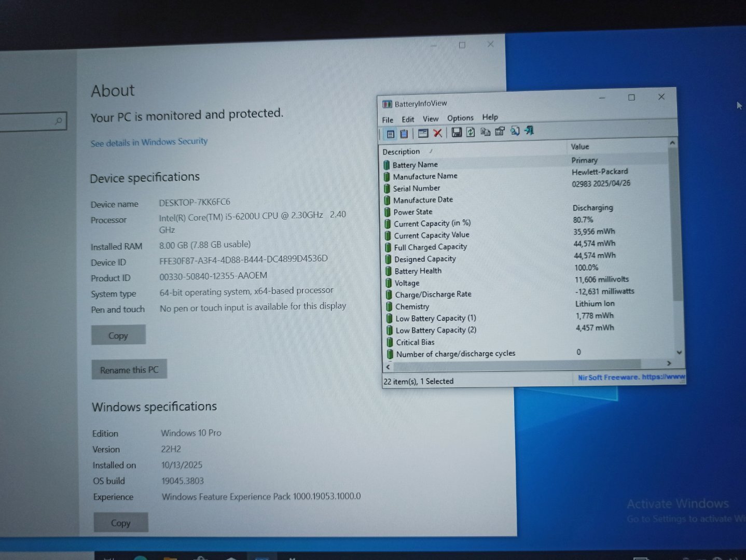Click the battery icon beside Voltage

(x=389, y=283)
